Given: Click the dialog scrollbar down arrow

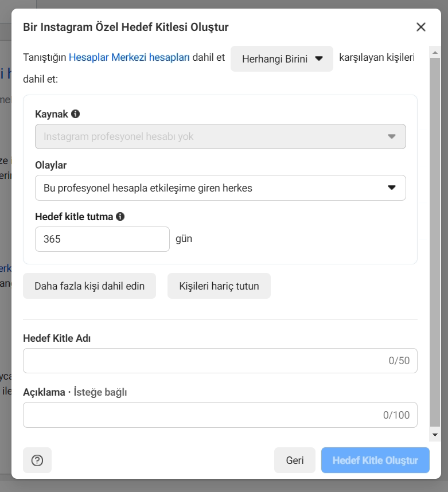Looking at the screenshot, I should (435, 435).
